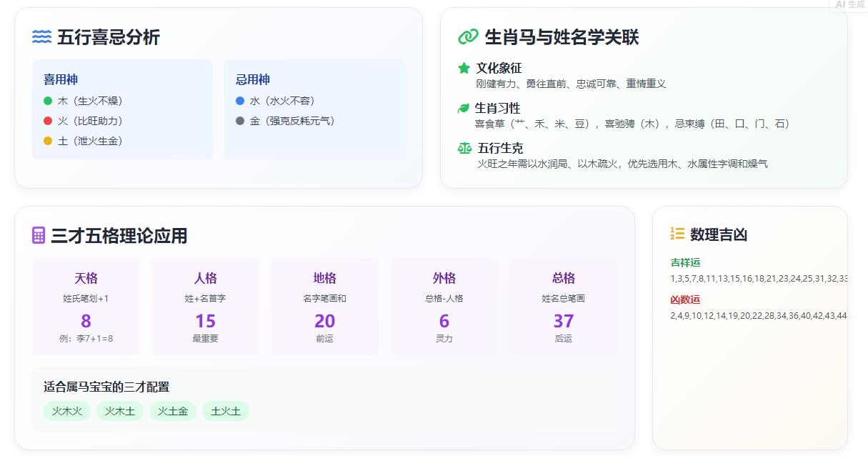The width and height of the screenshot is (868, 461).
Task: Click the AI 生成 badge in the corner
Action: pos(849,5)
